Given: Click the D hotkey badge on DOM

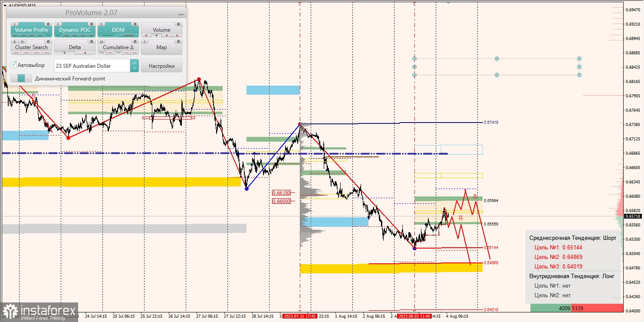Looking at the screenshot, I should coord(102,24).
